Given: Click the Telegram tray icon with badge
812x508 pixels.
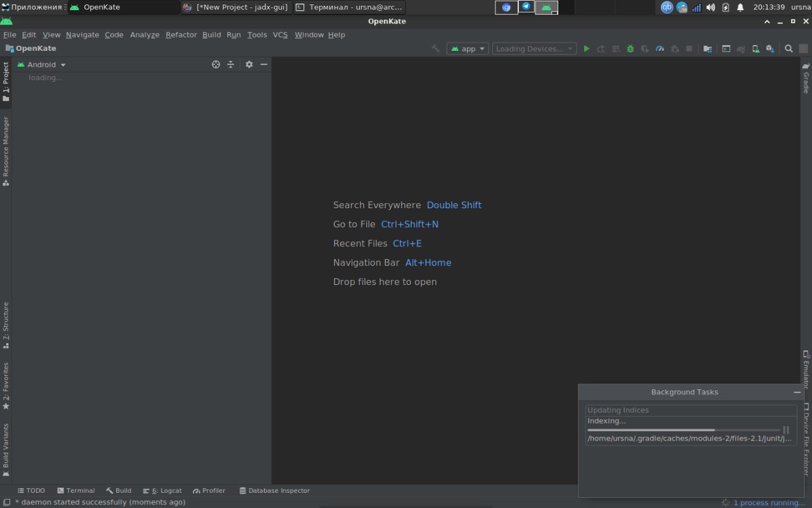Looking at the screenshot, I should 682,8.
